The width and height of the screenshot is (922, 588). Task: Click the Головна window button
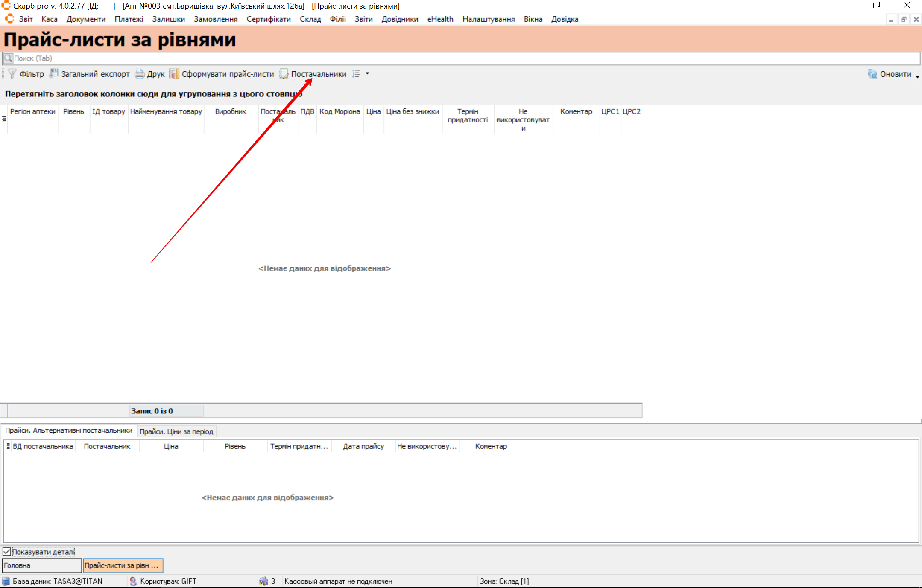[41, 565]
